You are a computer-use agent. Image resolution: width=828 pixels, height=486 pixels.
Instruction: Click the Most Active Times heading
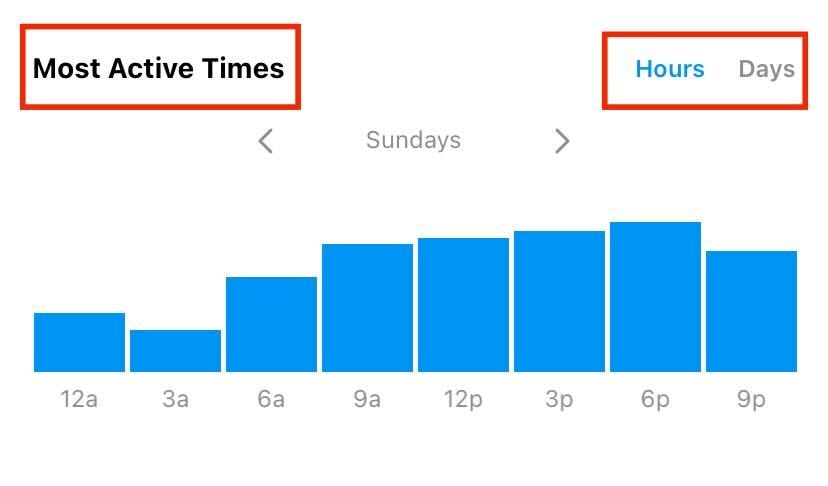point(159,69)
